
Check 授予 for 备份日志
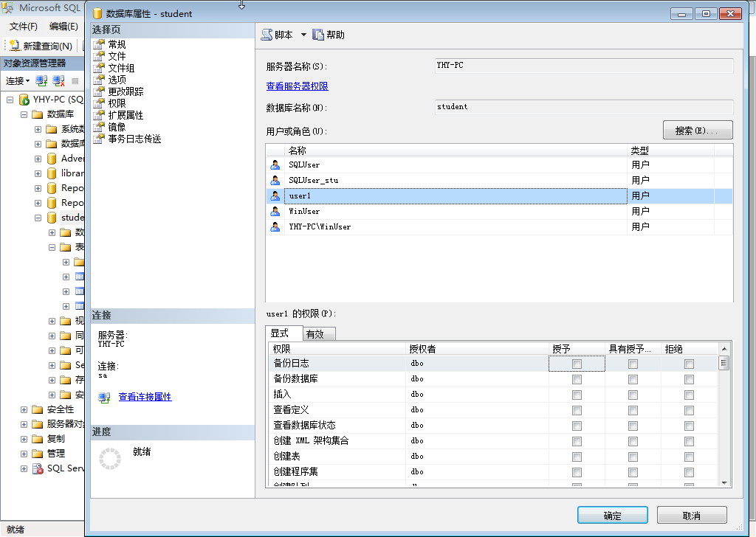577,364
